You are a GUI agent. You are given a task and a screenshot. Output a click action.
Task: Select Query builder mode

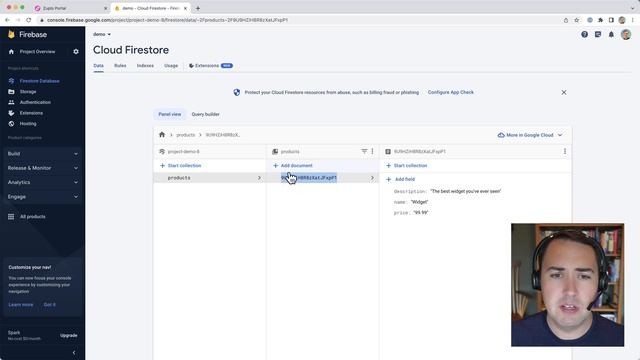[x=205, y=114]
